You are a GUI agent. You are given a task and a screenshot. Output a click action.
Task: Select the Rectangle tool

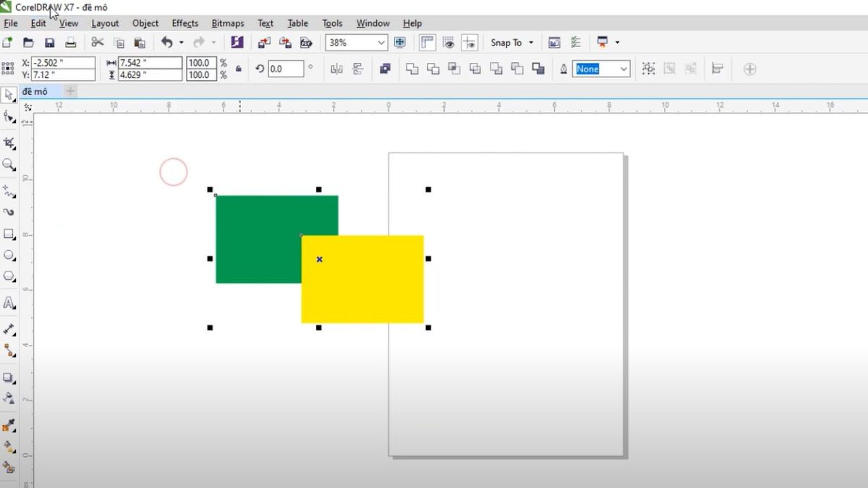tap(9, 234)
